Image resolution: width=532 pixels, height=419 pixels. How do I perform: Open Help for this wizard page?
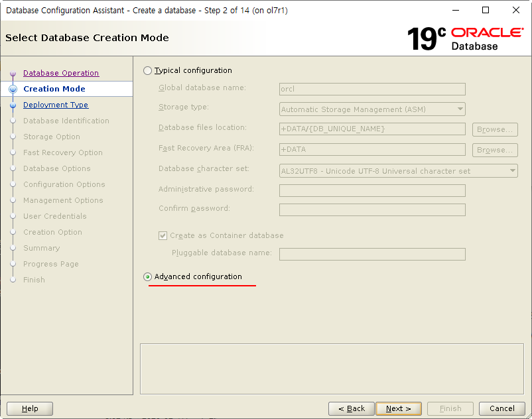pos(29,408)
